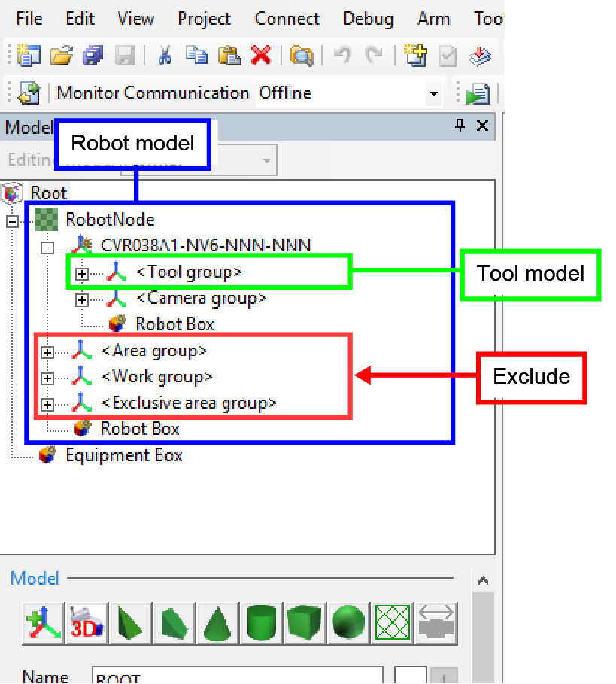Expand the Exclusive area group node
616x684 pixels.
click(48, 404)
